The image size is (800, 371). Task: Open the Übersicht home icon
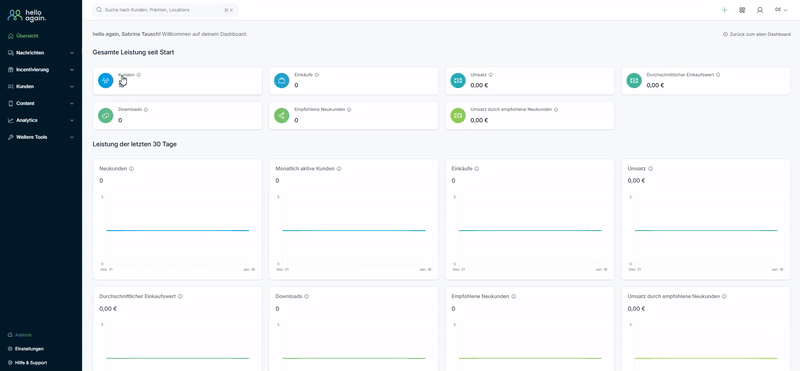click(x=10, y=36)
